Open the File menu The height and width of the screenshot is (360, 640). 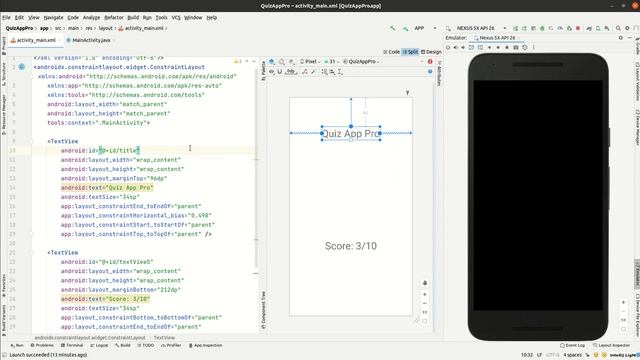(x=6, y=18)
